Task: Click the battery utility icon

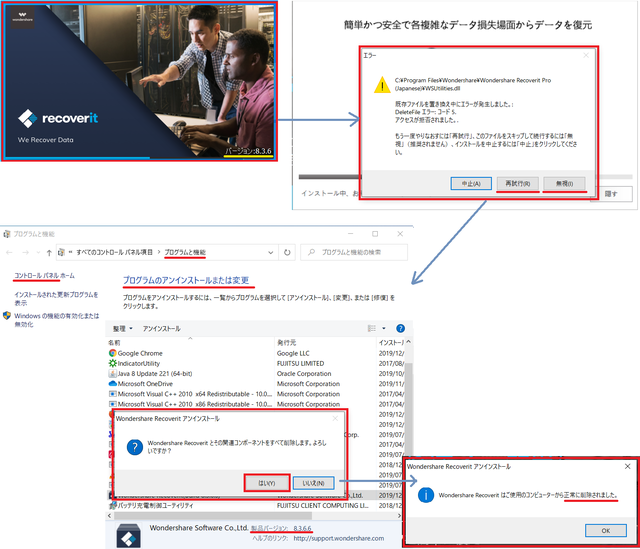Action: point(113,505)
